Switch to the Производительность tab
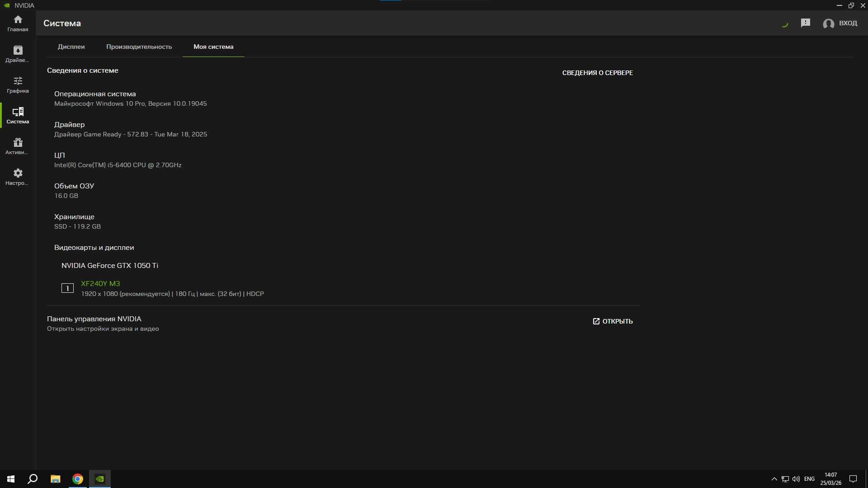Screen dimensions: 868x488 tap(139, 47)
